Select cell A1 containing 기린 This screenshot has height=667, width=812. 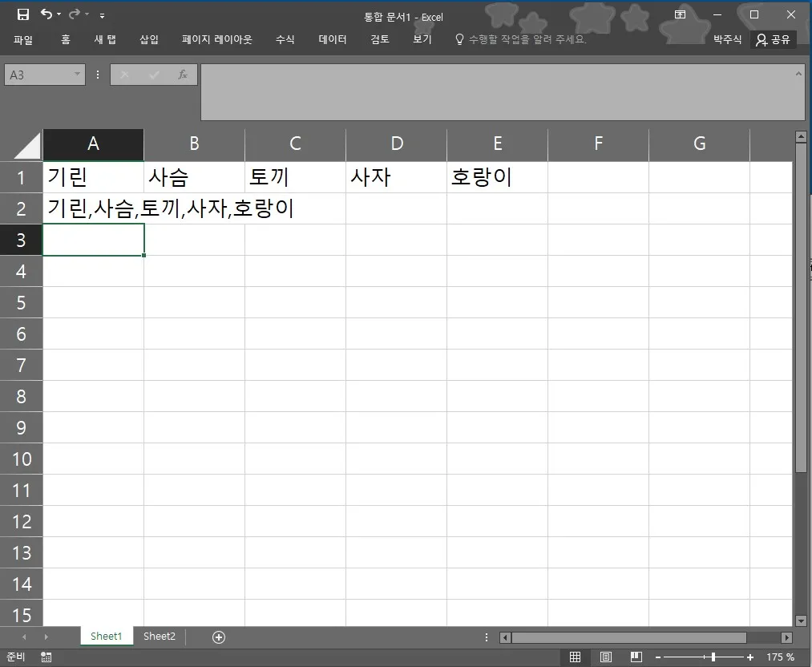click(93, 178)
